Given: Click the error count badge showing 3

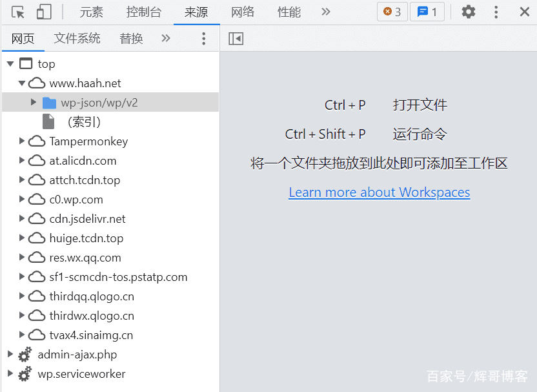Looking at the screenshot, I should pyautogui.click(x=392, y=12).
